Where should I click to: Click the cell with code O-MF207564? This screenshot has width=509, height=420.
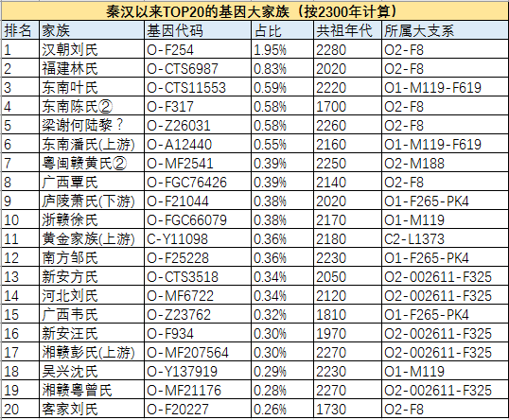click(198, 353)
